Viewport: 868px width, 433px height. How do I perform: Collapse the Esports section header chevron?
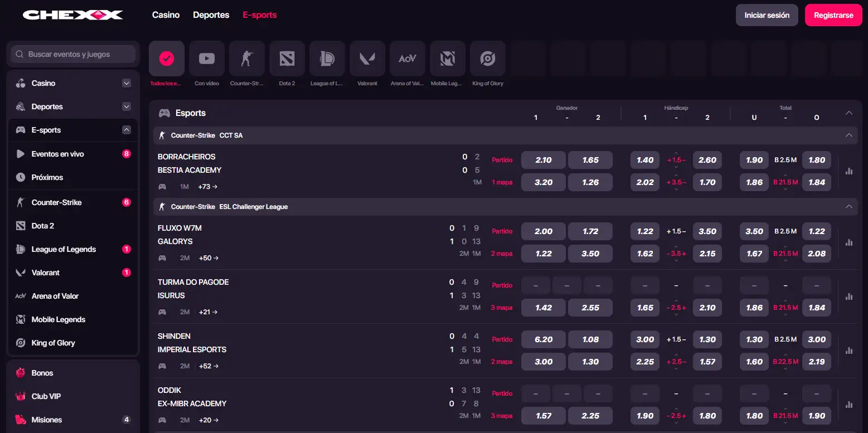point(849,113)
